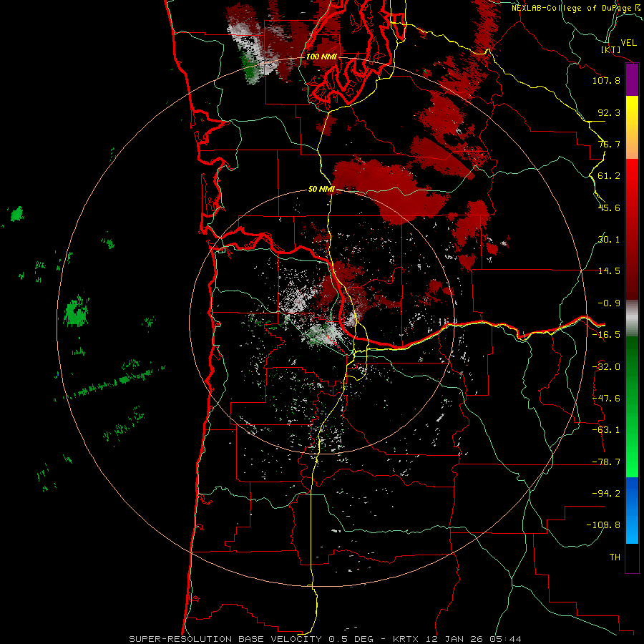The image size is (644, 644).
Task: Click the 45.6 legend value
Action: (609, 208)
